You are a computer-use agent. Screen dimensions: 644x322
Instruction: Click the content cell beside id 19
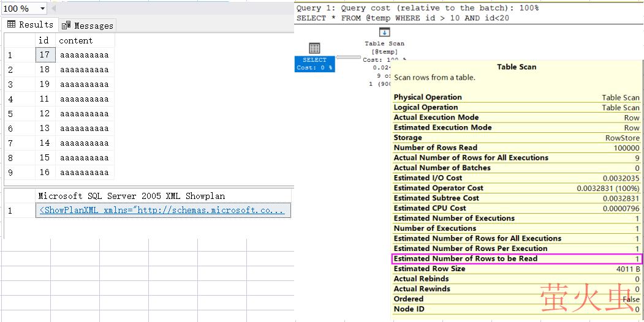(84, 84)
